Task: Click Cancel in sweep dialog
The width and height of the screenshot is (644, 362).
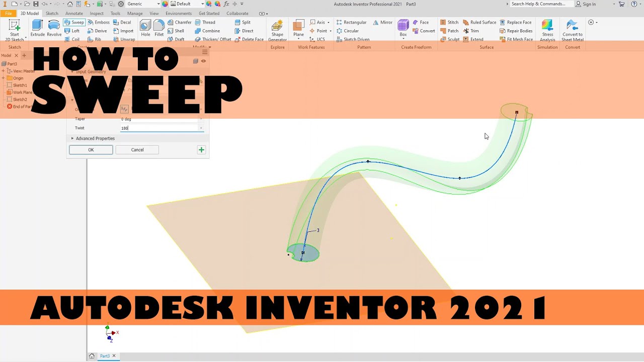Action: click(137, 150)
